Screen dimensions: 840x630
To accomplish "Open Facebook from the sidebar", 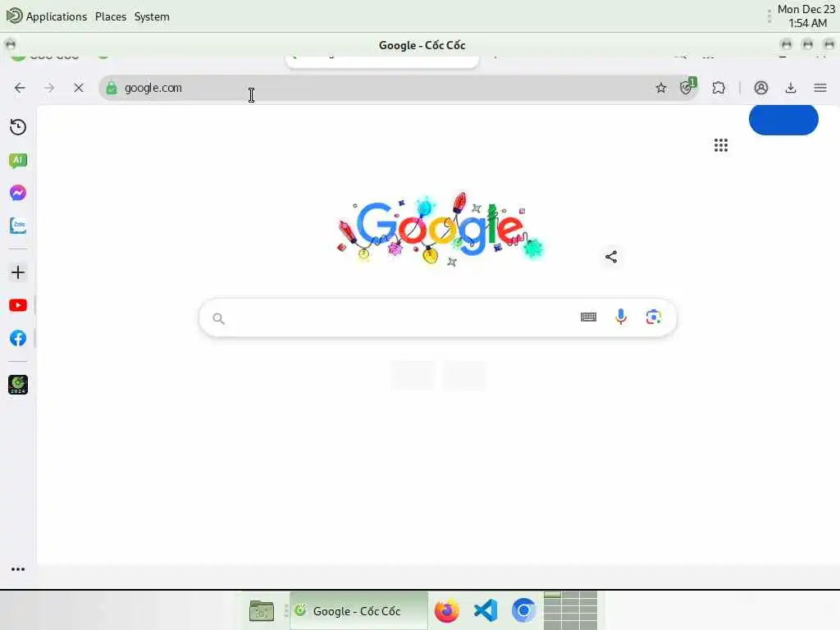I will point(18,338).
